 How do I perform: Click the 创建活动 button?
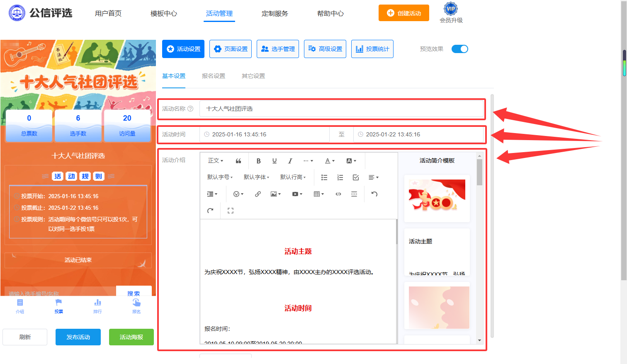pyautogui.click(x=404, y=13)
